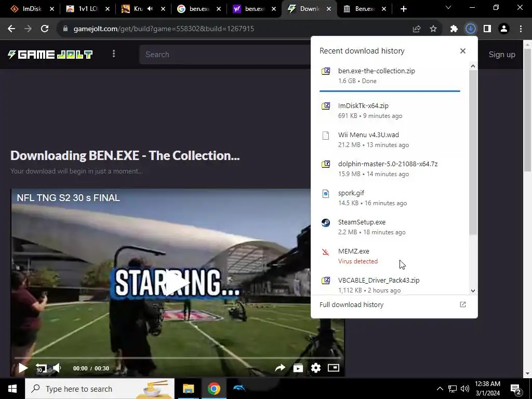Reload the current Game Jolt page
This screenshot has width=532, height=399.
(x=45, y=29)
